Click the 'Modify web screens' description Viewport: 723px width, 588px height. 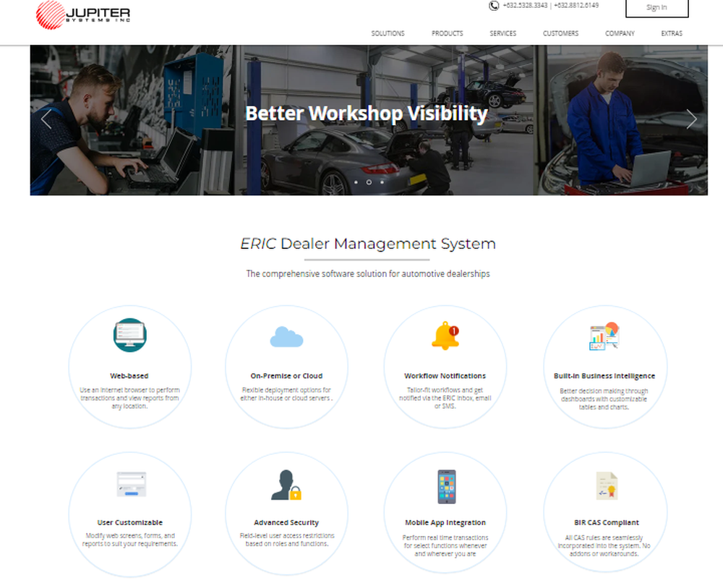tap(130, 540)
